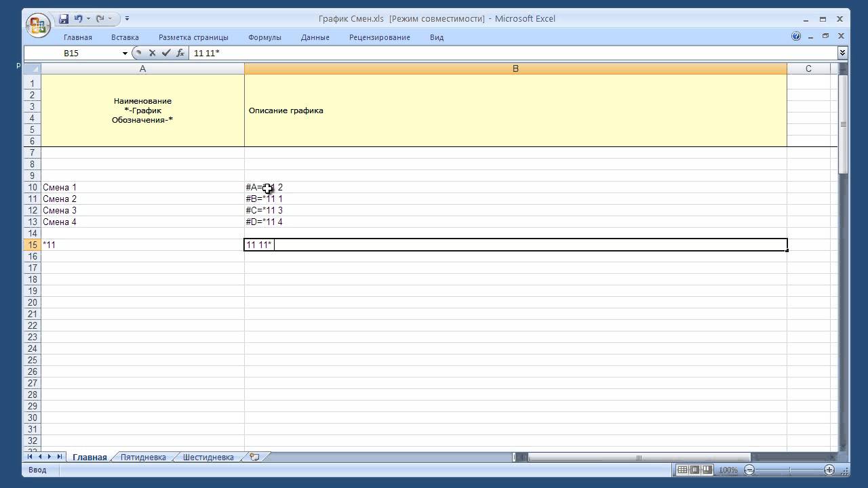Open the Рецензирование ribbon tab
This screenshot has width=868, height=488.
pos(380,37)
